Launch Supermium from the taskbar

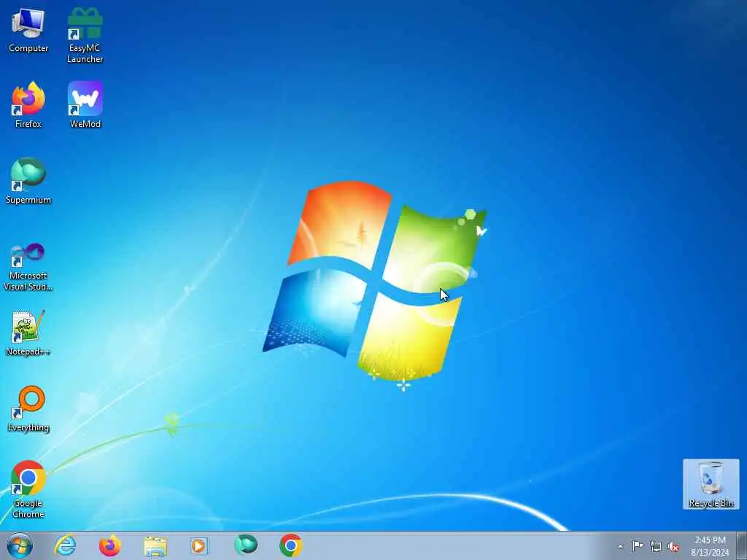[246, 545]
